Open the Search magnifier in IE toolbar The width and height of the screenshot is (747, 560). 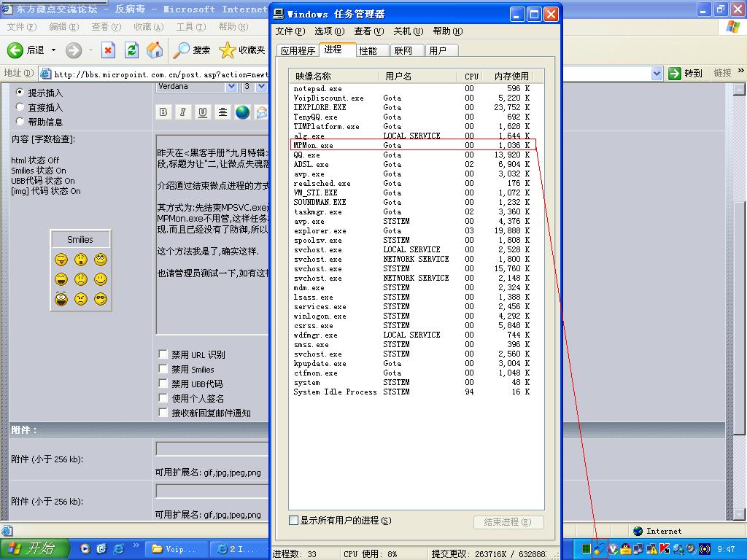click(181, 50)
